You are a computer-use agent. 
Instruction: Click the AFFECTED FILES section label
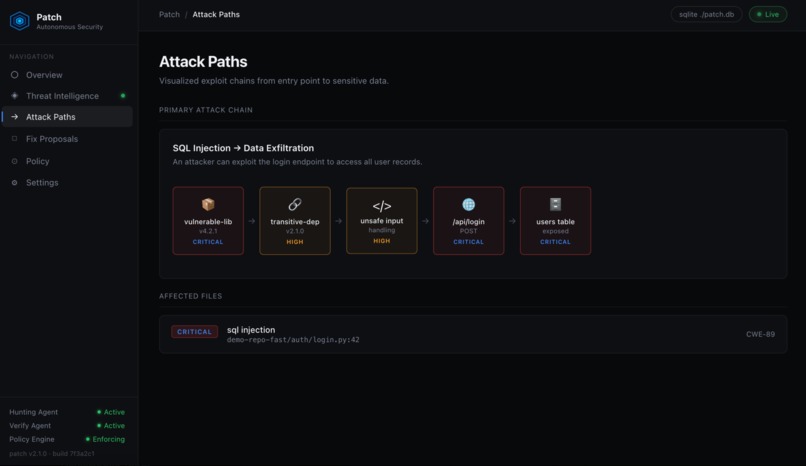click(191, 296)
